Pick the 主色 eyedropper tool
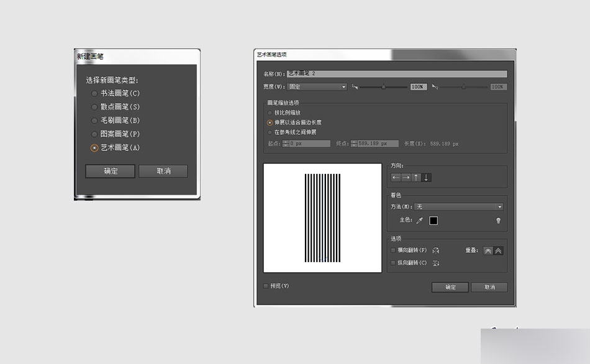The image size is (590, 364). (420, 221)
